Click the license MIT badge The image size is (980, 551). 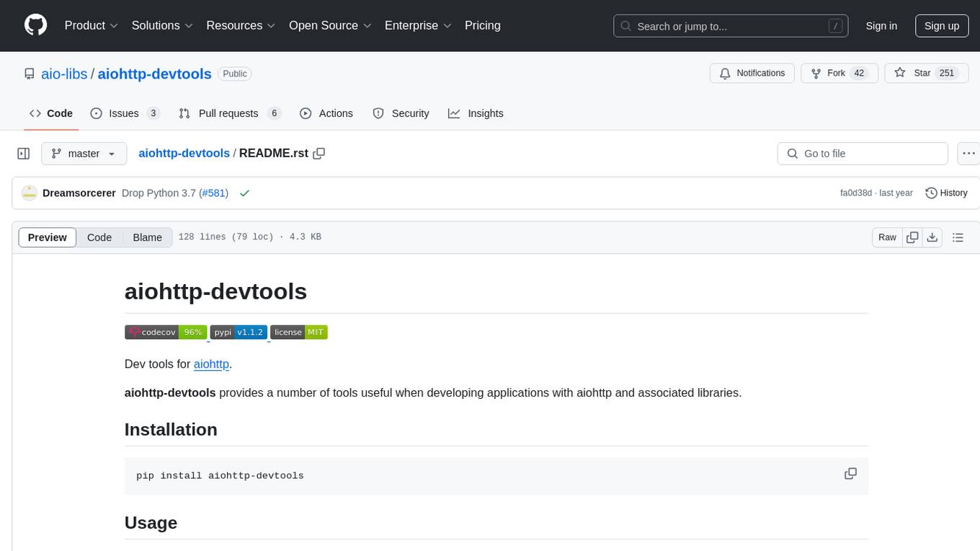[x=299, y=332]
